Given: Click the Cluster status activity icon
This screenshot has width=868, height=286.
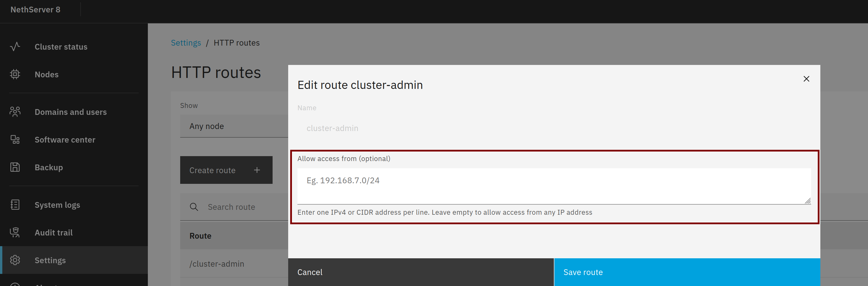Looking at the screenshot, I should [x=15, y=46].
